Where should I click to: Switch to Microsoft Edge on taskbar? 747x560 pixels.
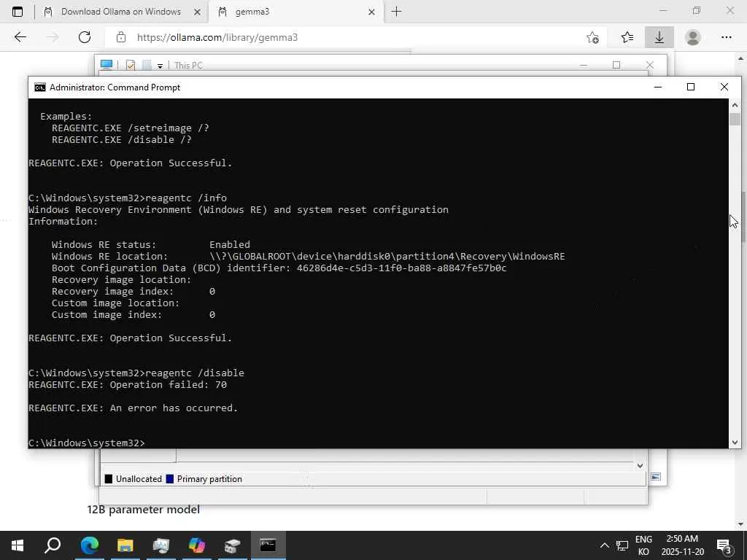tap(89, 545)
